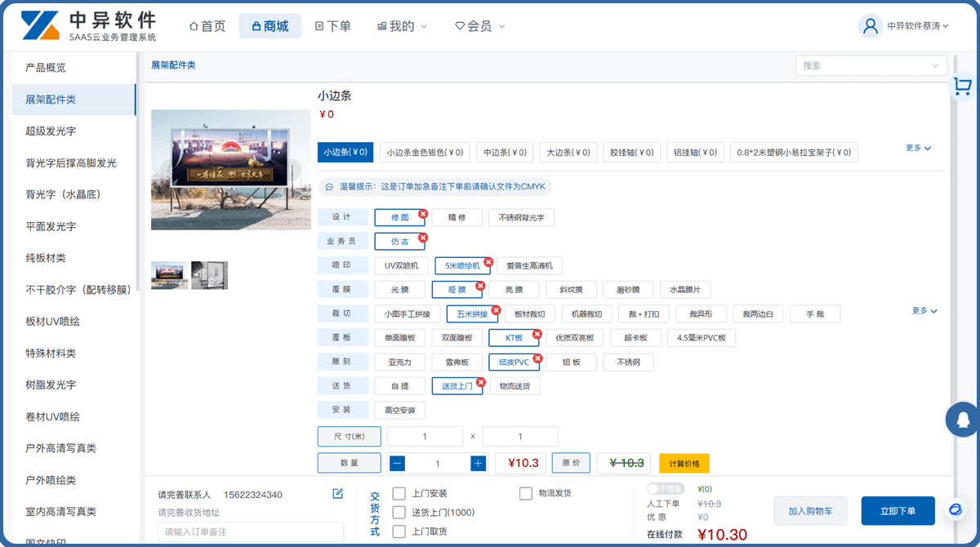Choose 小边条金色银色 variant
The image size is (980, 547).
425,152
